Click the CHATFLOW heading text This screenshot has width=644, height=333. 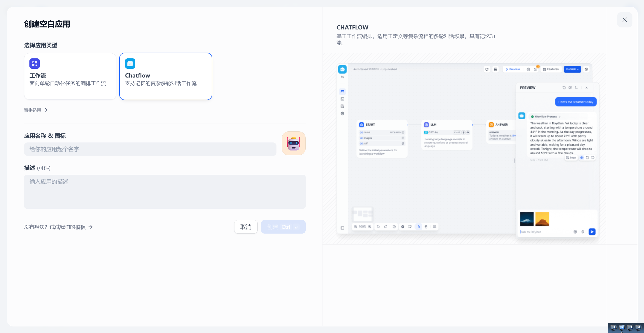[x=352, y=27]
